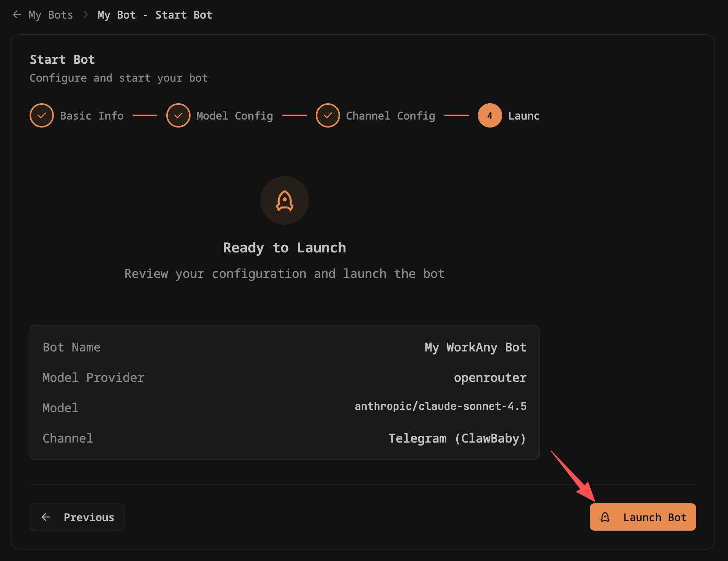The width and height of the screenshot is (728, 561).
Task: Click the My WorkAny Bot name value
Action: [x=475, y=347]
